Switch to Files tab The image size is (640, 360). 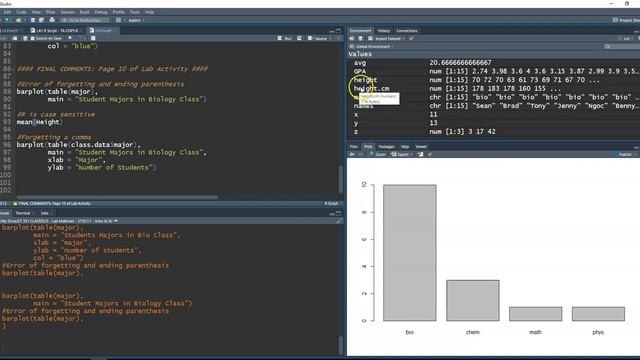353,147
